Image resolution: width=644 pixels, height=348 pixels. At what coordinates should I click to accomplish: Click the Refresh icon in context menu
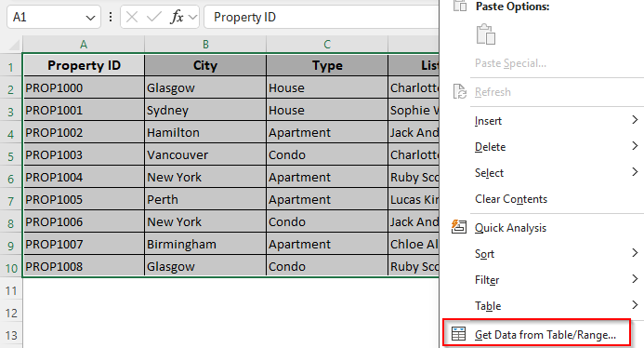pos(459,91)
